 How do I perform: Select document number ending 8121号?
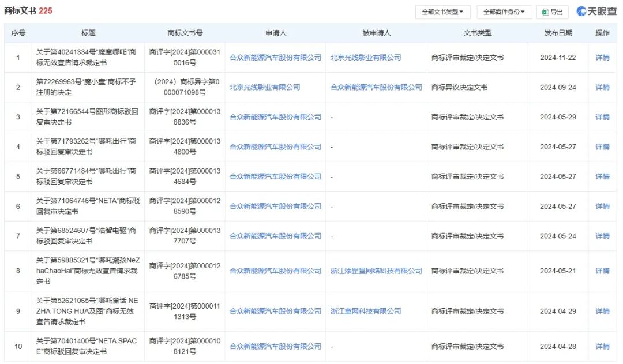click(185, 347)
